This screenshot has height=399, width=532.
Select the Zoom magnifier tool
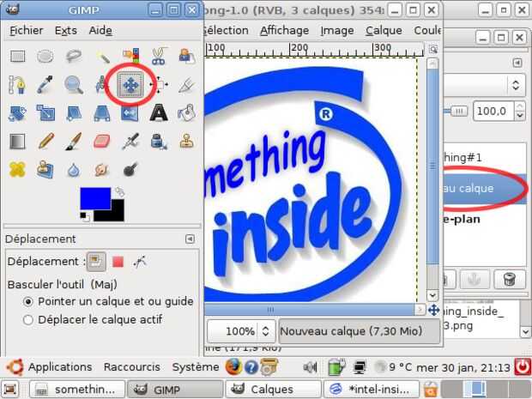point(74,84)
